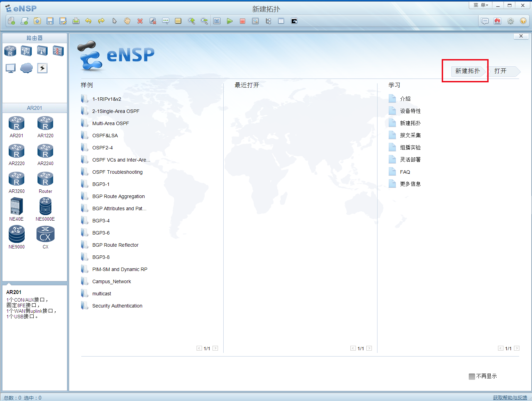Open the 菜单 dropdown menu
This screenshot has height=401, width=532.
coord(481,5)
